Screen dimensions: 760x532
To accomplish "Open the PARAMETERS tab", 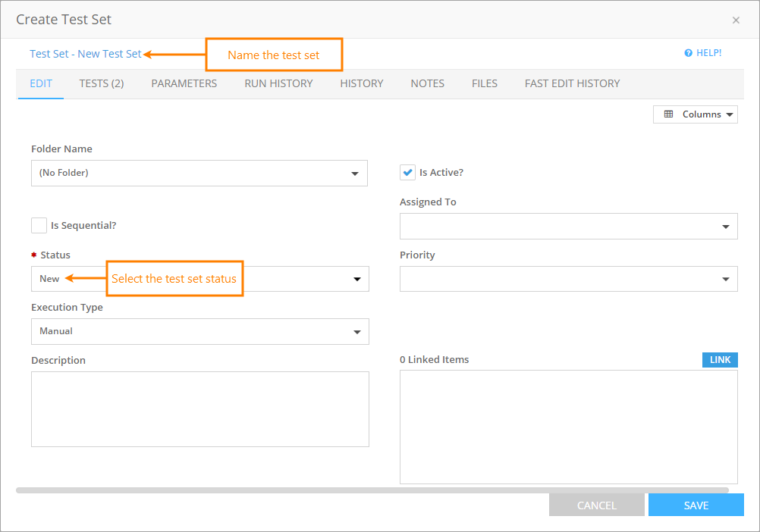I will pyautogui.click(x=184, y=83).
